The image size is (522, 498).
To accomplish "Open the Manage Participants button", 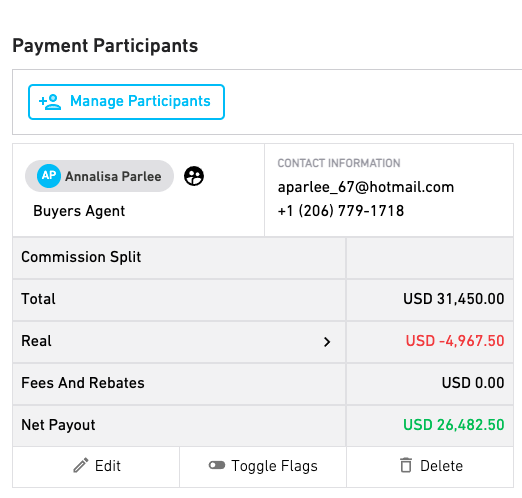I will coord(126,102).
